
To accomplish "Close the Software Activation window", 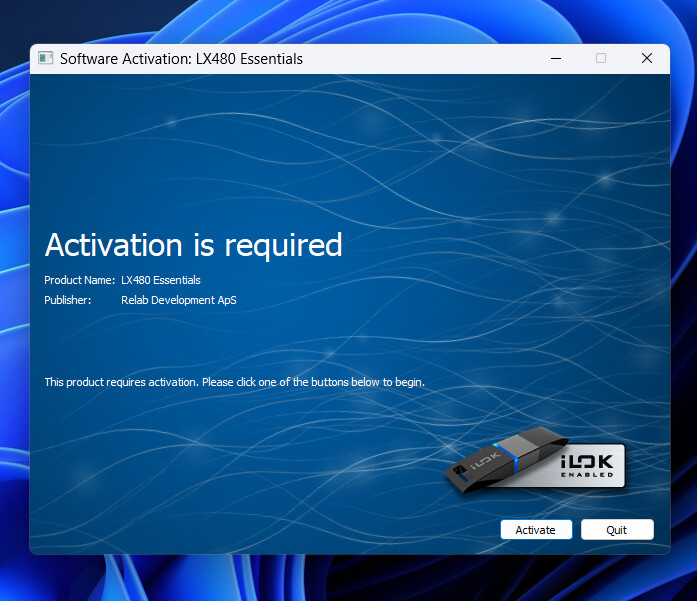I will point(647,59).
